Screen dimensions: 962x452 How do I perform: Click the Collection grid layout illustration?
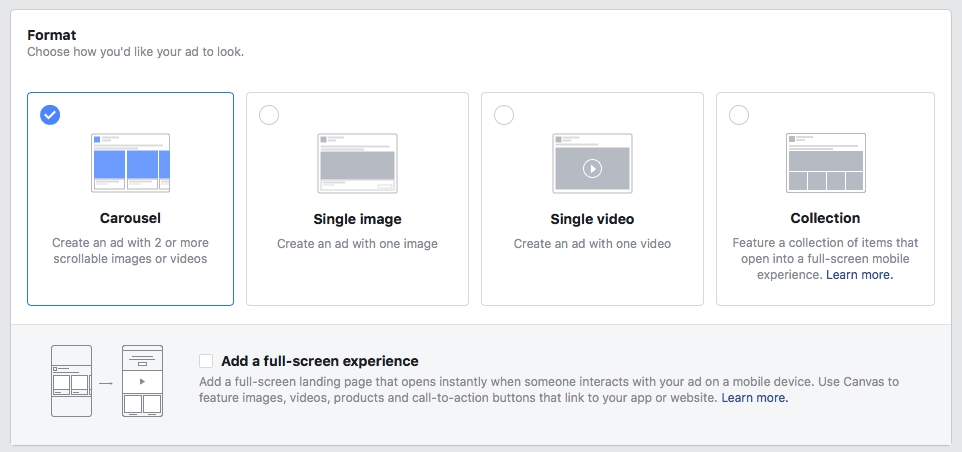pyautogui.click(x=826, y=163)
